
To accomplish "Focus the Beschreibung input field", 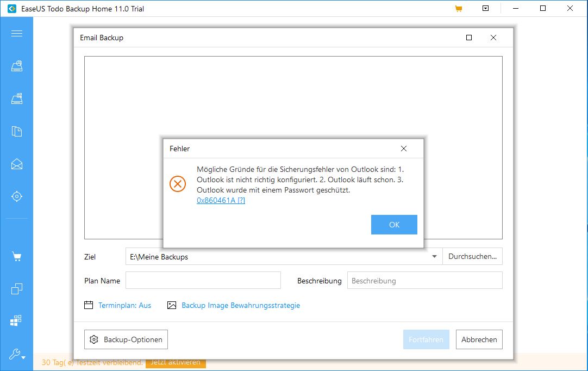I will pyautogui.click(x=424, y=280).
